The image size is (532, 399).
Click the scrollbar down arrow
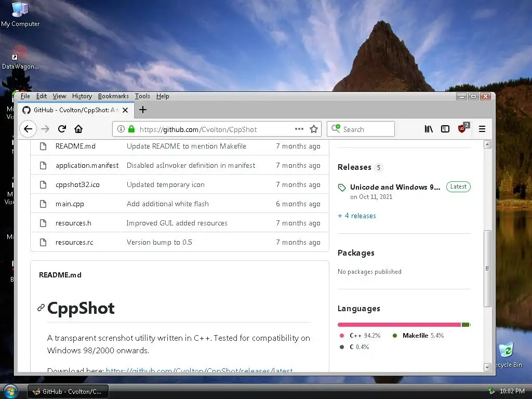(x=487, y=367)
